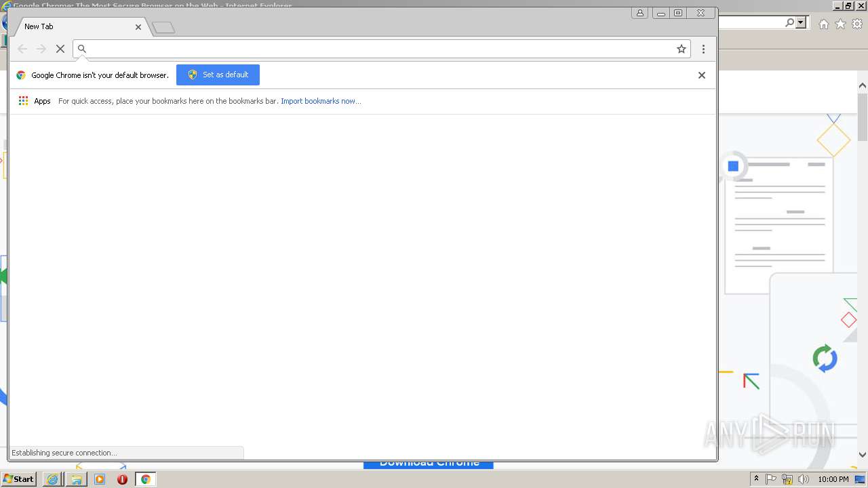This screenshot has height=488, width=868.
Task: Click the Set as default button
Action: coord(218,75)
